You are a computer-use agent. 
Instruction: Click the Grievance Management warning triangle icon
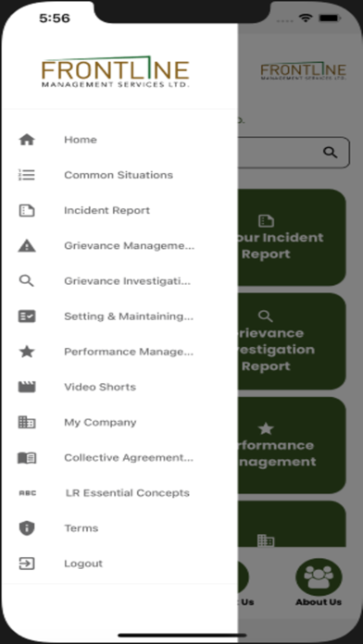[x=27, y=245]
